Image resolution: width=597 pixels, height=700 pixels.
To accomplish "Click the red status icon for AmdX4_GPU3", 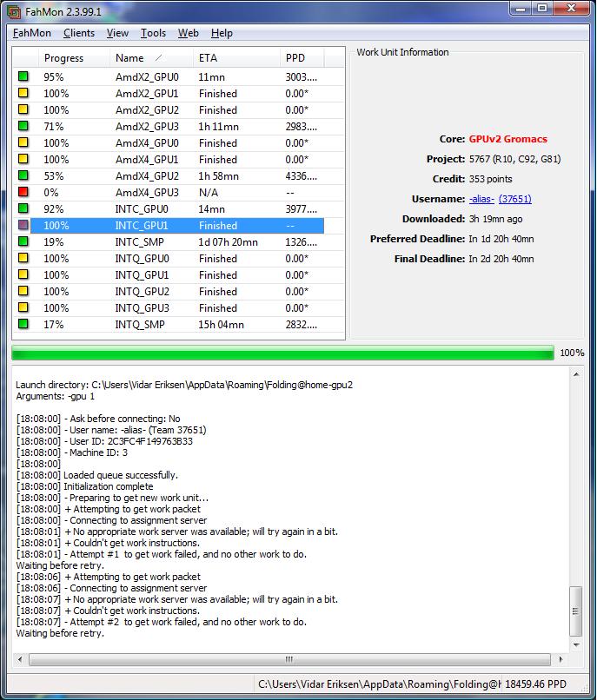I will click(23, 192).
